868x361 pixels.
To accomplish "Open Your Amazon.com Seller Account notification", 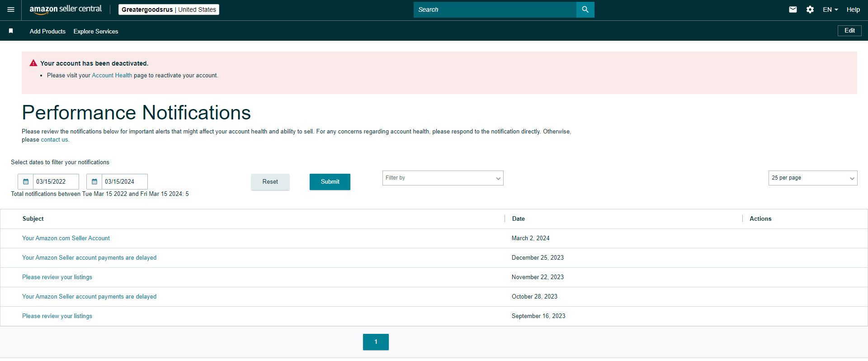I will pyautogui.click(x=66, y=238).
